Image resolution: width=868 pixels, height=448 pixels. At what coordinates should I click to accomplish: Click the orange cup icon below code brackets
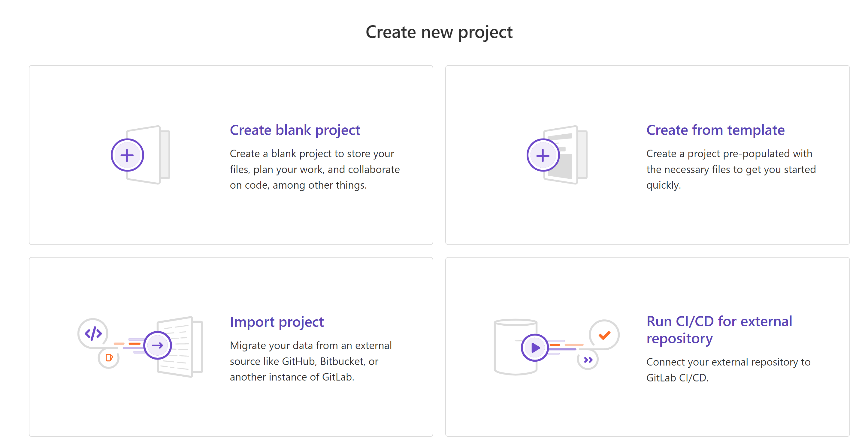click(108, 358)
